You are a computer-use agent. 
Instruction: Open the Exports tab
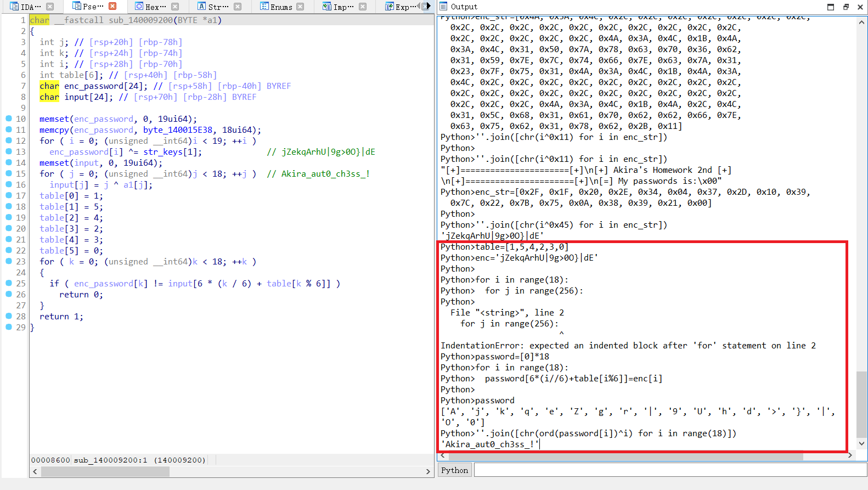tap(401, 7)
